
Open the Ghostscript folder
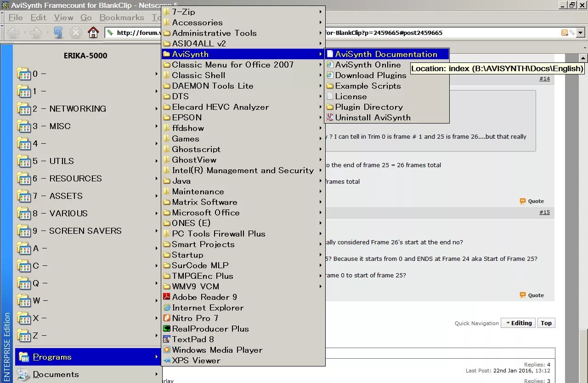point(243,149)
